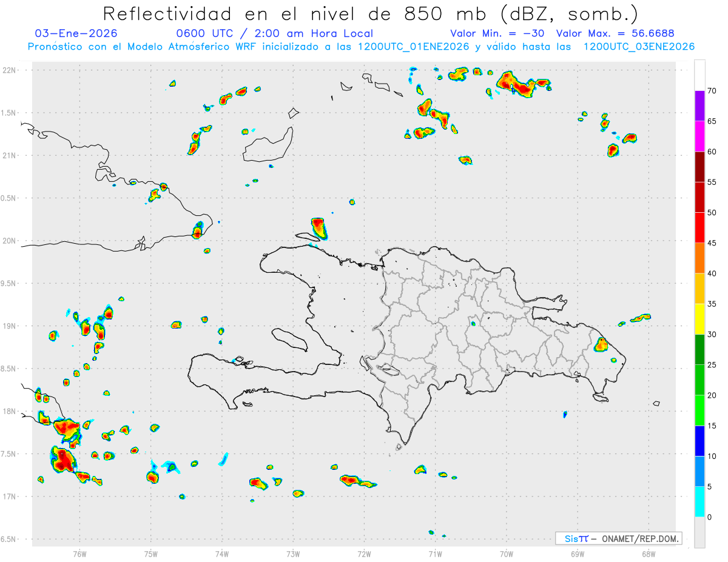Click the dark blue 10-15 dBZ colorbar segment
Viewport: 728px width, 562px height.
(x=699, y=441)
